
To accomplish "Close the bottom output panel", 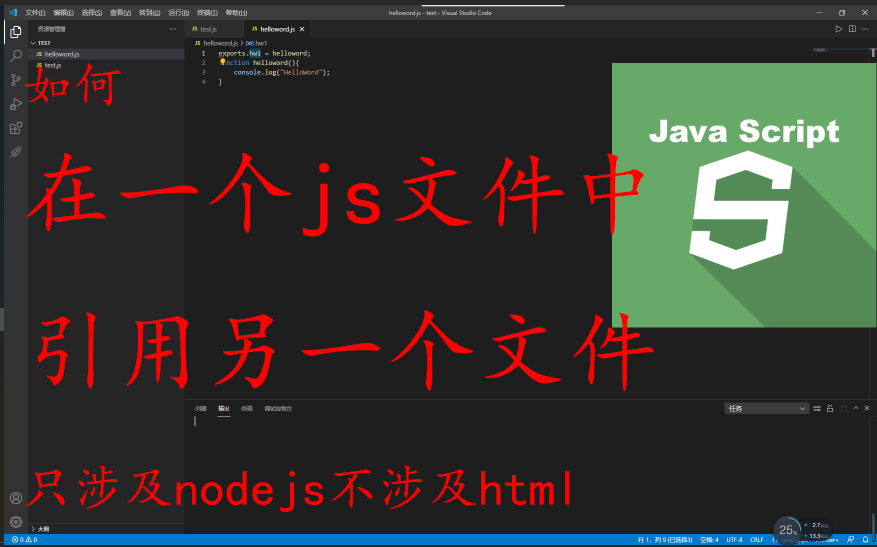I will click(x=867, y=408).
